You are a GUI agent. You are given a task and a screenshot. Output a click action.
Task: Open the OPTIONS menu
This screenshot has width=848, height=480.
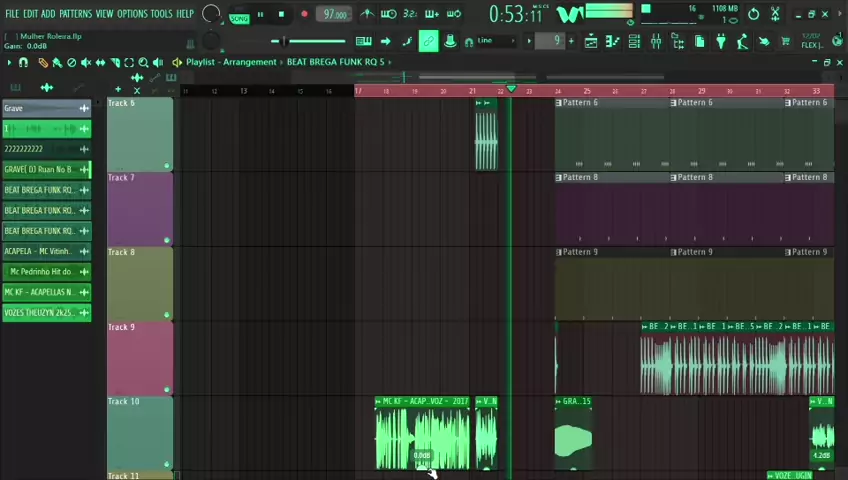132,14
